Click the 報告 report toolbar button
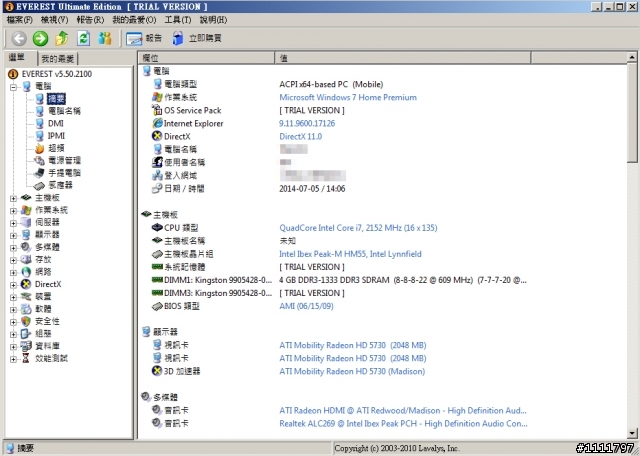The width and height of the screenshot is (640, 456). click(x=144, y=38)
